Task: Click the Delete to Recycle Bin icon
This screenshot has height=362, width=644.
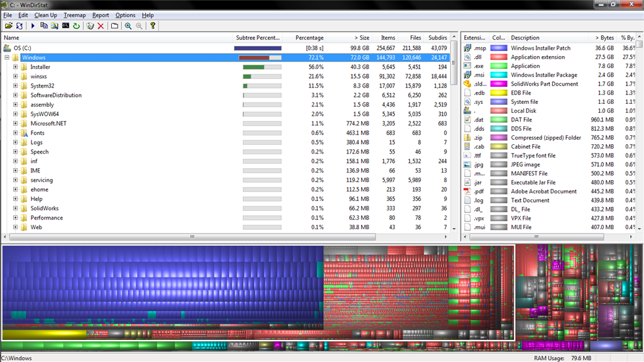Action: [x=90, y=26]
